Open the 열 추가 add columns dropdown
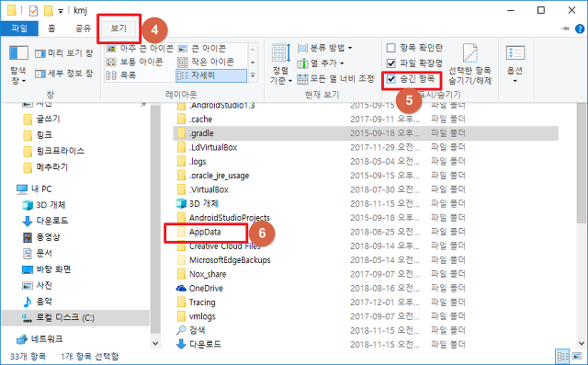Screen dimensions: 588x365 [x=321, y=63]
